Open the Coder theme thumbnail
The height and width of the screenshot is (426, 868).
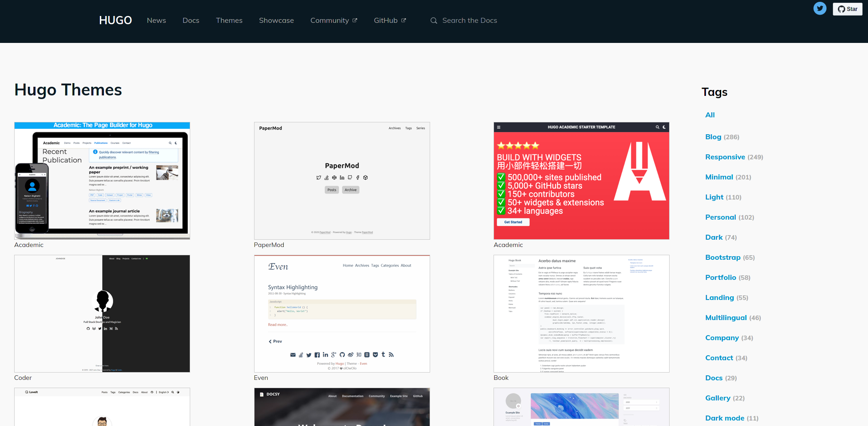[102, 314]
